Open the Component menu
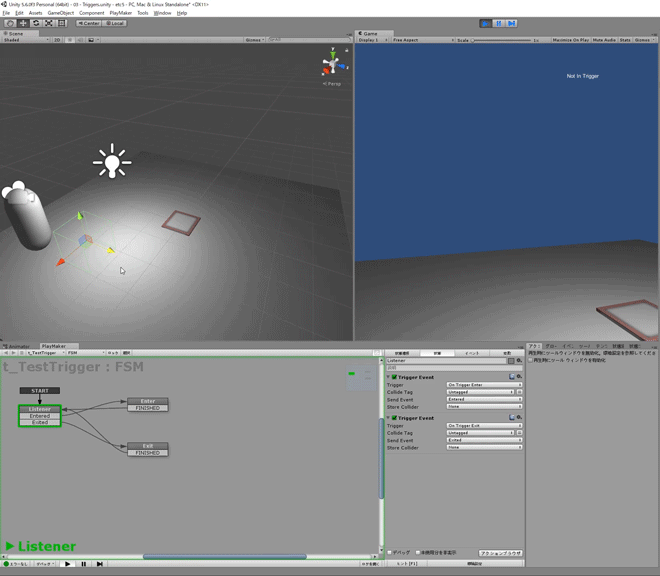 coord(91,13)
